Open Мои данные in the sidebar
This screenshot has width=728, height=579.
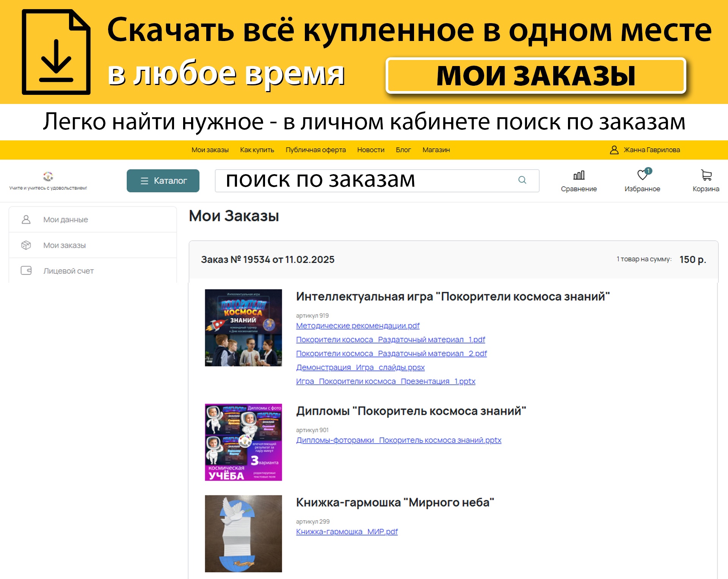[66, 220]
